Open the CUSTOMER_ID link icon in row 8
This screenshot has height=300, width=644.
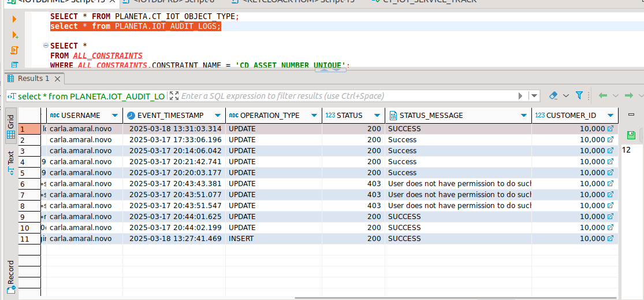611,205
